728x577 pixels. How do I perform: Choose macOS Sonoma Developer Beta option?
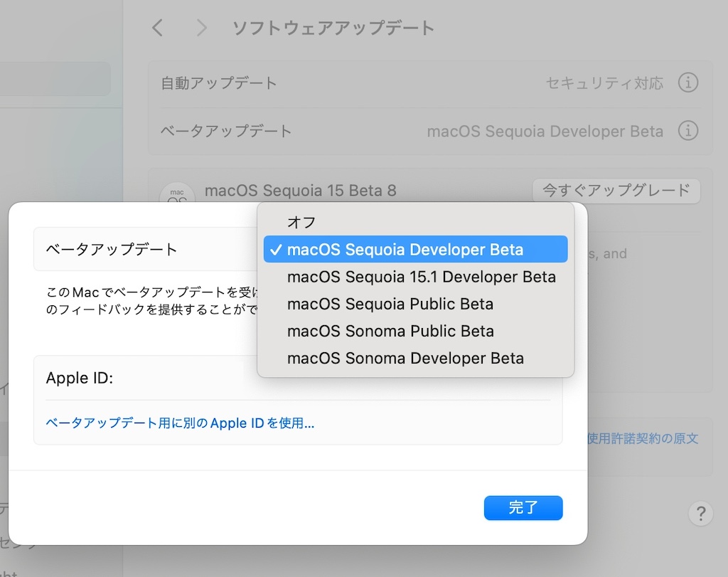click(x=415, y=358)
